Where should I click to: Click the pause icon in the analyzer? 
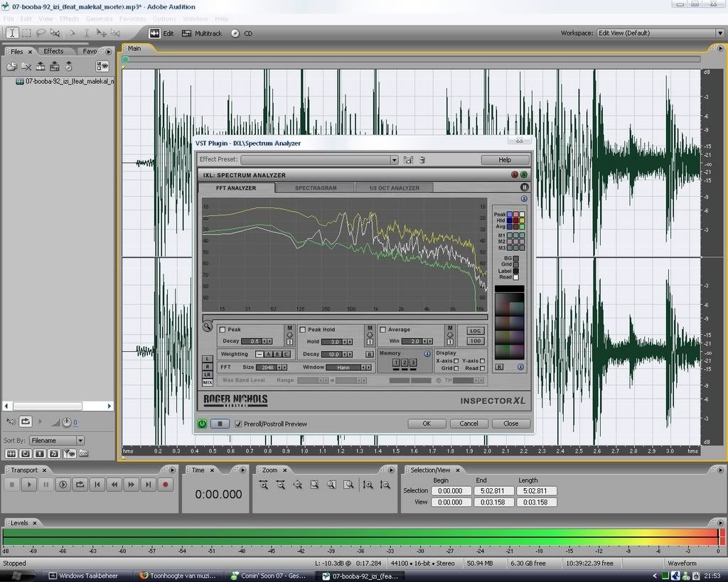[x=525, y=188]
